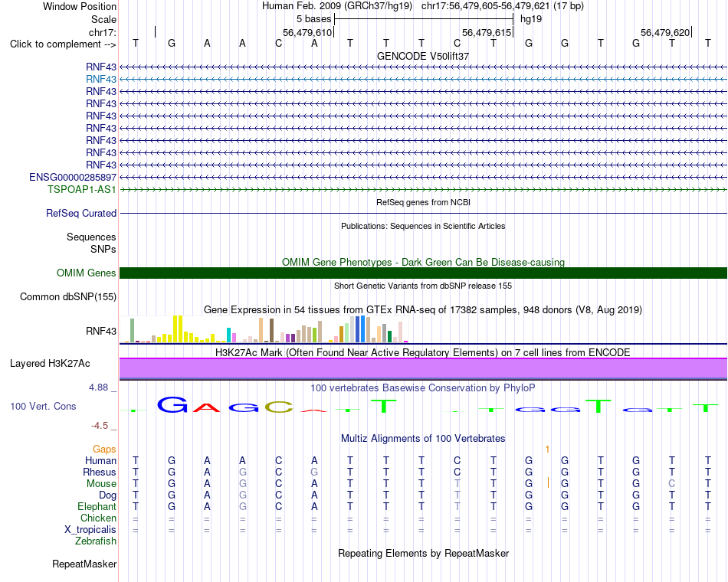Image resolution: width=728 pixels, height=582 pixels.
Task: Select the 100 Vert. Cons track label
Action: click(43, 406)
